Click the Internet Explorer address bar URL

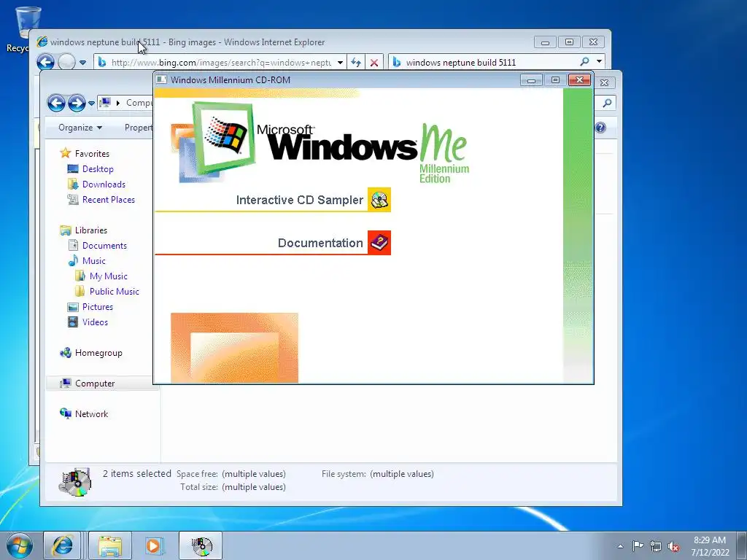click(221, 63)
